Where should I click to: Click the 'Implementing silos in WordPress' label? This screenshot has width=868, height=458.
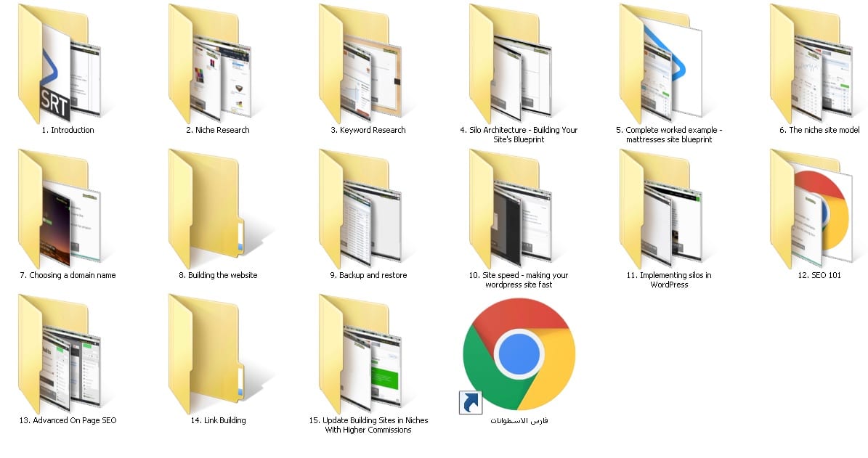[669, 280]
